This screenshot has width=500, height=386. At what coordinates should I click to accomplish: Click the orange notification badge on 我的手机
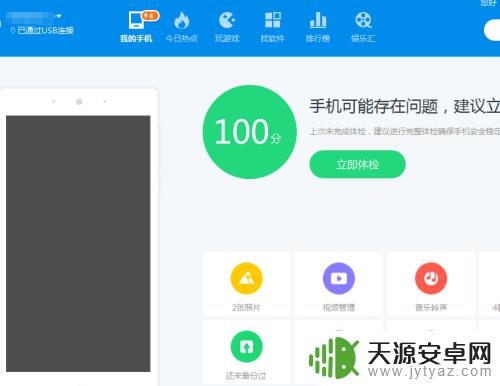point(150,16)
